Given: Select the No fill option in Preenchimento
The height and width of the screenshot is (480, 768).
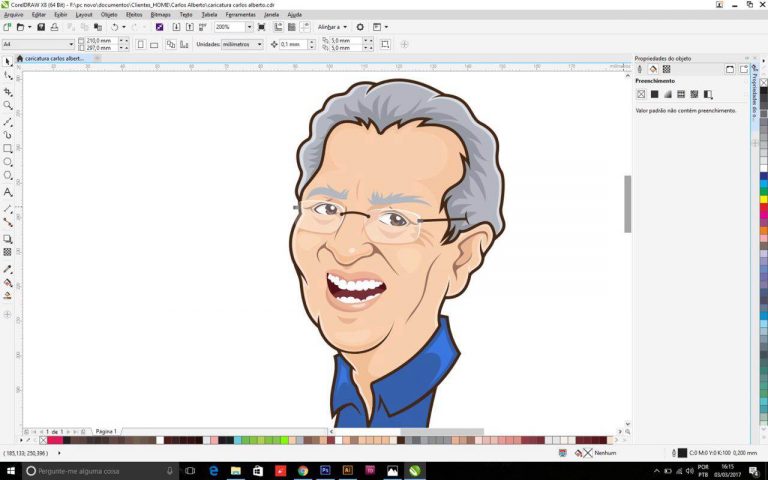Looking at the screenshot, I should click(x=642, y=94).
